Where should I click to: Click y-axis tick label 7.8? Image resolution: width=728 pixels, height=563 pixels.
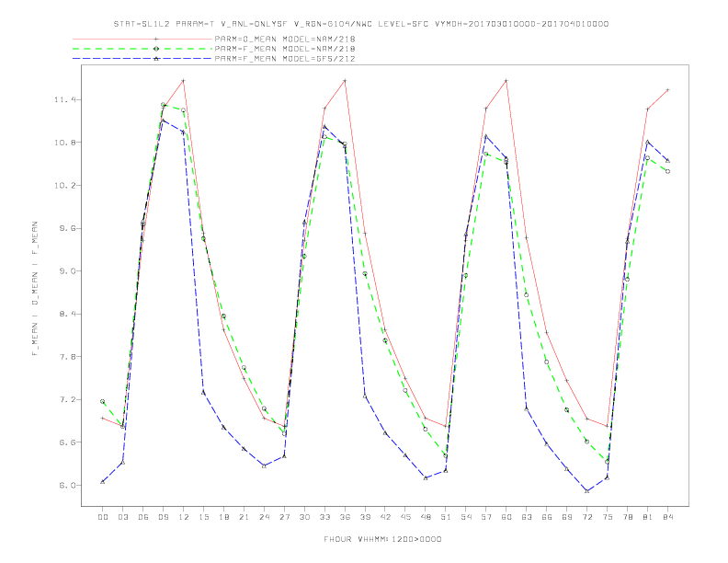(65, 357)
